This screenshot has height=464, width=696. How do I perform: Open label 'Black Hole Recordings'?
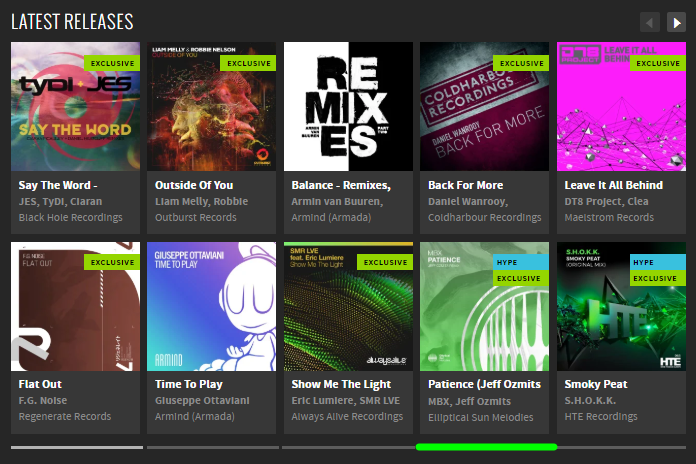click(71, 218)
